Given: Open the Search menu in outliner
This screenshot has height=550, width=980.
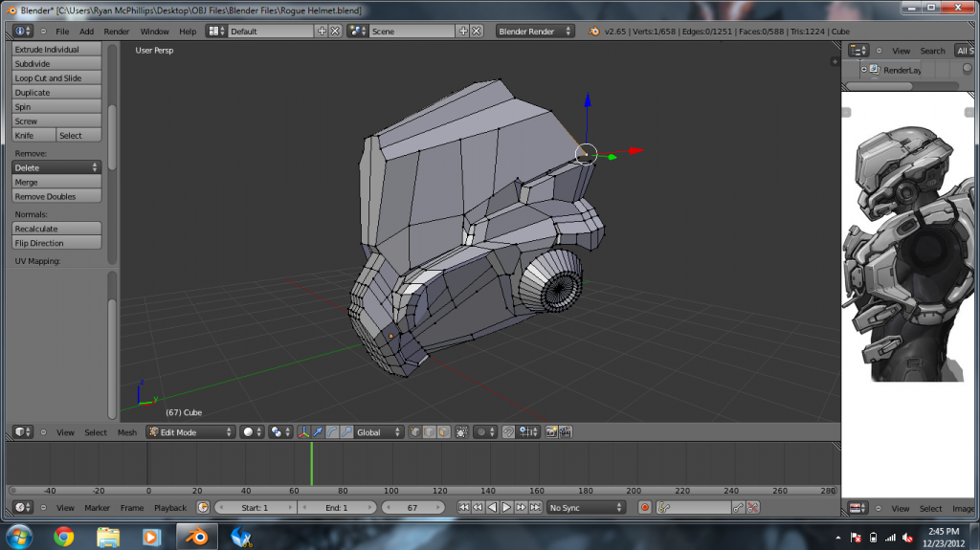Looking at the screenshot, I should pyautogui.click(x=932, y=51).
